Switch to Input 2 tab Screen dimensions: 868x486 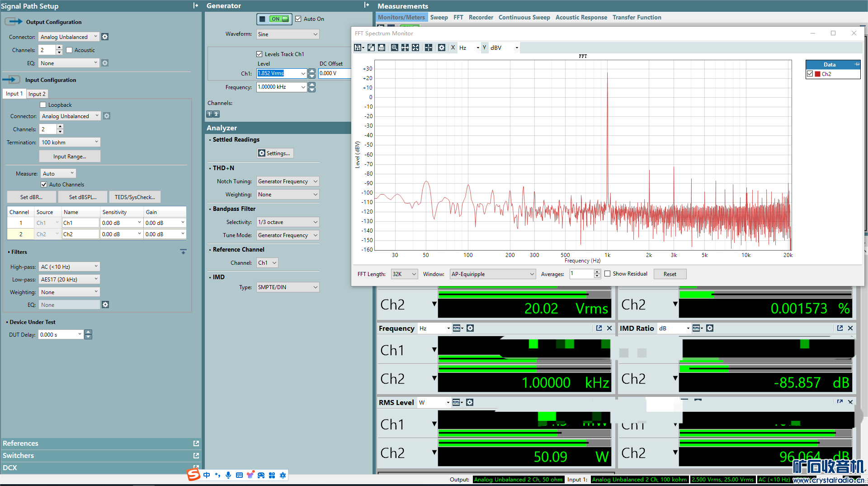[x=37, y=94]
